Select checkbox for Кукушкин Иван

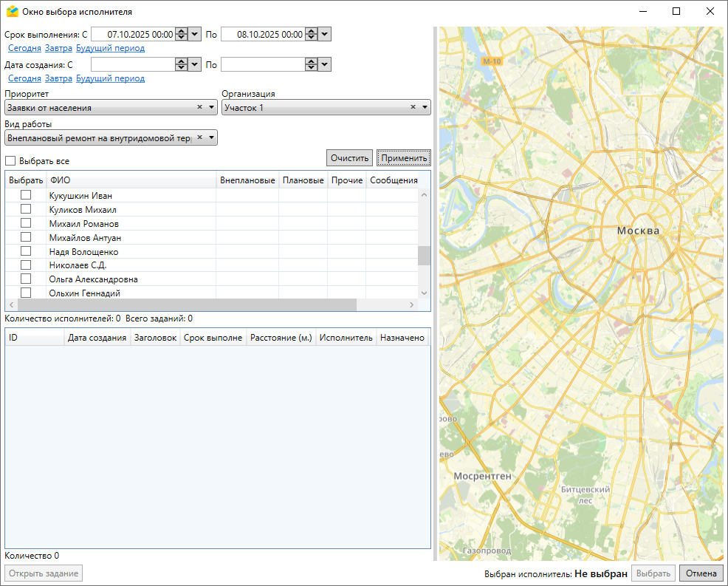click(26, 195)
